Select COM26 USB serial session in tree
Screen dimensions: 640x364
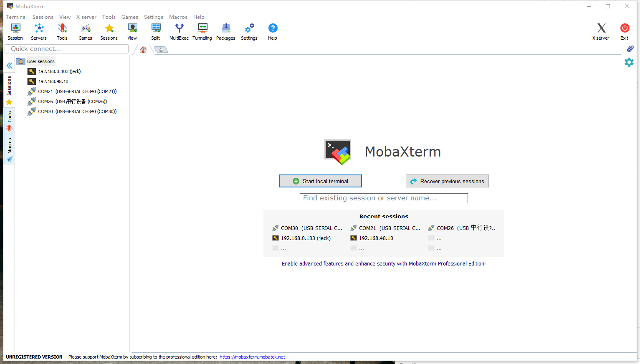coord(68,101)
